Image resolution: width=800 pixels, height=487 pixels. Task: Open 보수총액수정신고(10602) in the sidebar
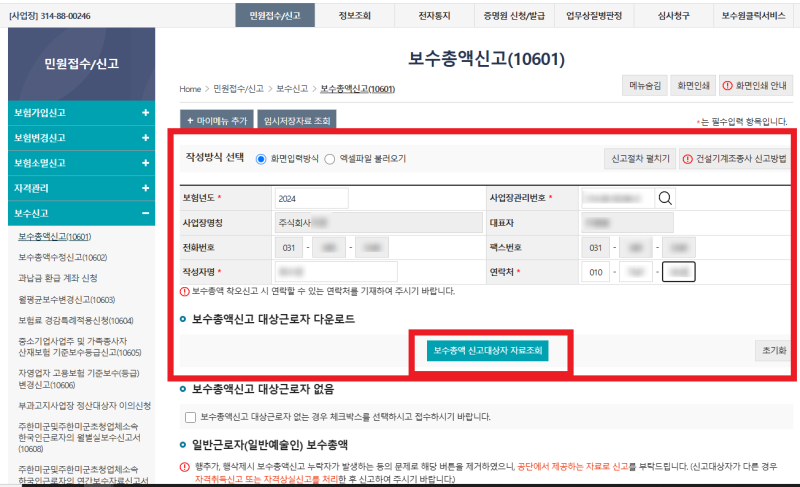click(63, 258)
